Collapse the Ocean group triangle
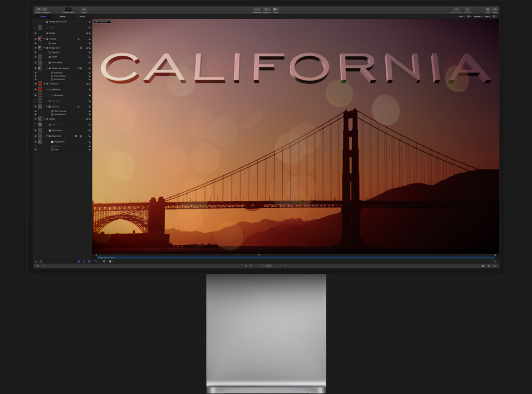This screenshot has height=394, width=532. [45, 119]
